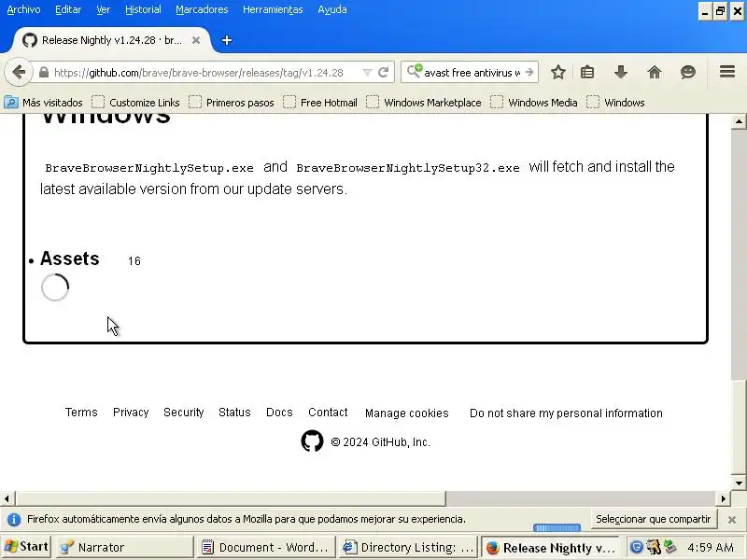Bookmark this page with the star icon
The height and width of the screenshot is (560, 747).
click(557, 73)
